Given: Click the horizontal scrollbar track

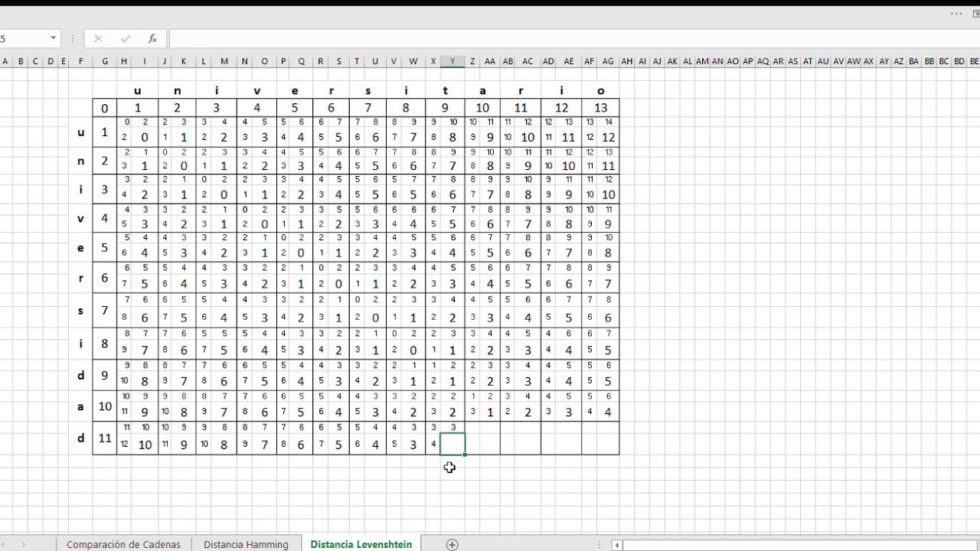Looking at the screenshot, I should pos(801,545).
